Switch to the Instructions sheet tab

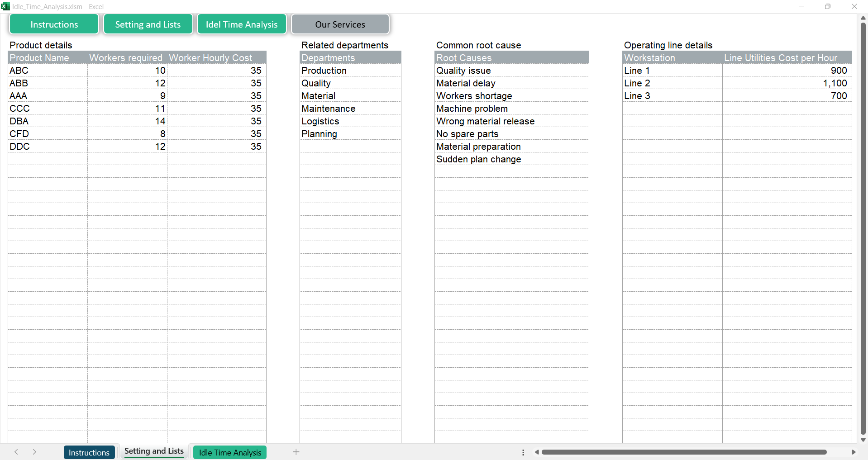tap(89, 452)
